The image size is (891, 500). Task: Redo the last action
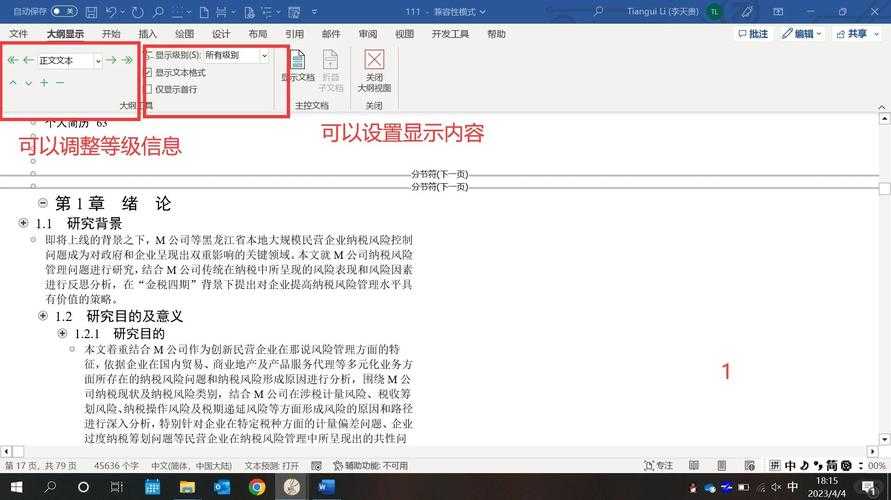138,11
